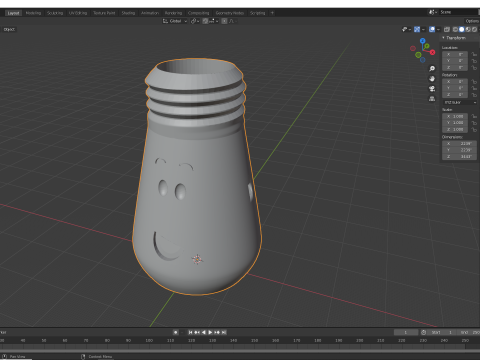This screenshot has height=360, width=480.
Task: Click the red X axis gizmo handle
Action: [x=433, y=52]
